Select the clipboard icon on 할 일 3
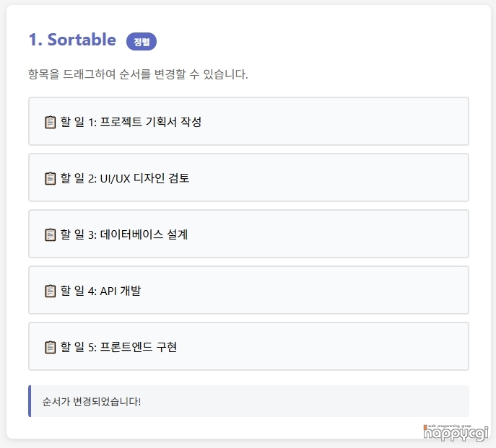This screenshot has height=448, width=496. (x=50, y=234)
